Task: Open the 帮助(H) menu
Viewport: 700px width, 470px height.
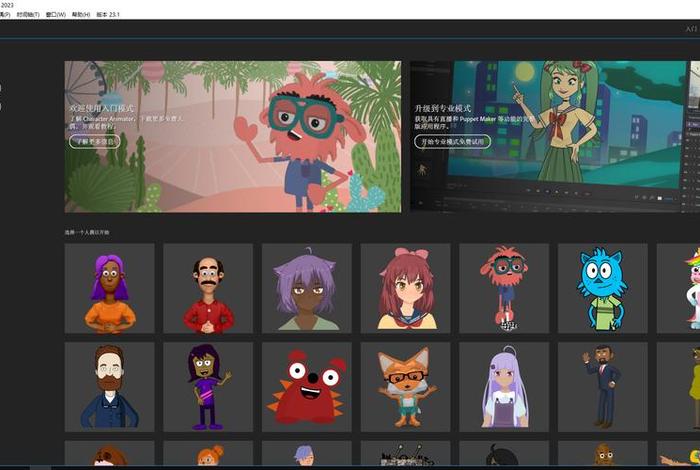Action: (81, 14)
